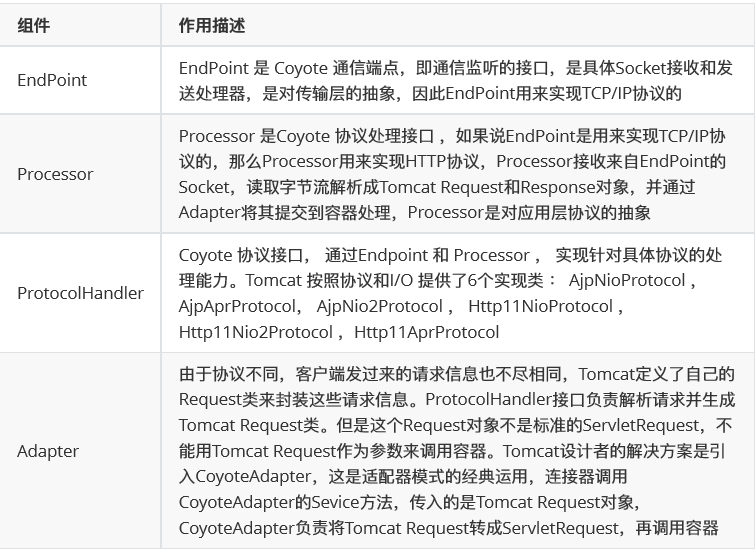Viewport: 756px width, 549px height.
Task: Select the Adapter component name cell
Action: click(48, 450)
